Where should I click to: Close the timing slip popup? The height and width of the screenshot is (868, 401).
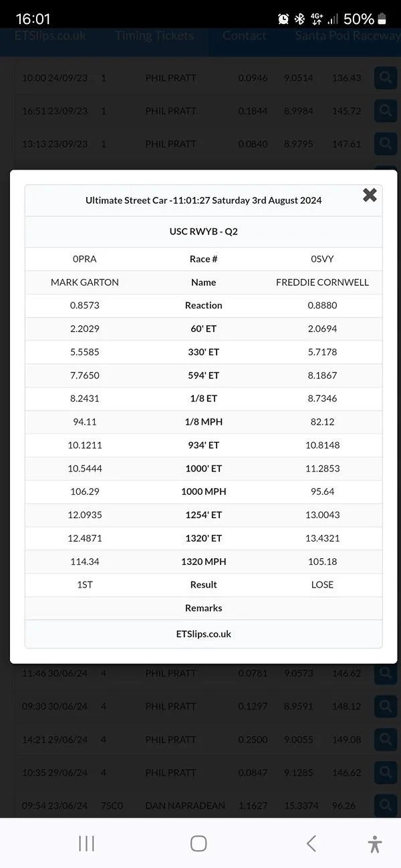[370, 195]
